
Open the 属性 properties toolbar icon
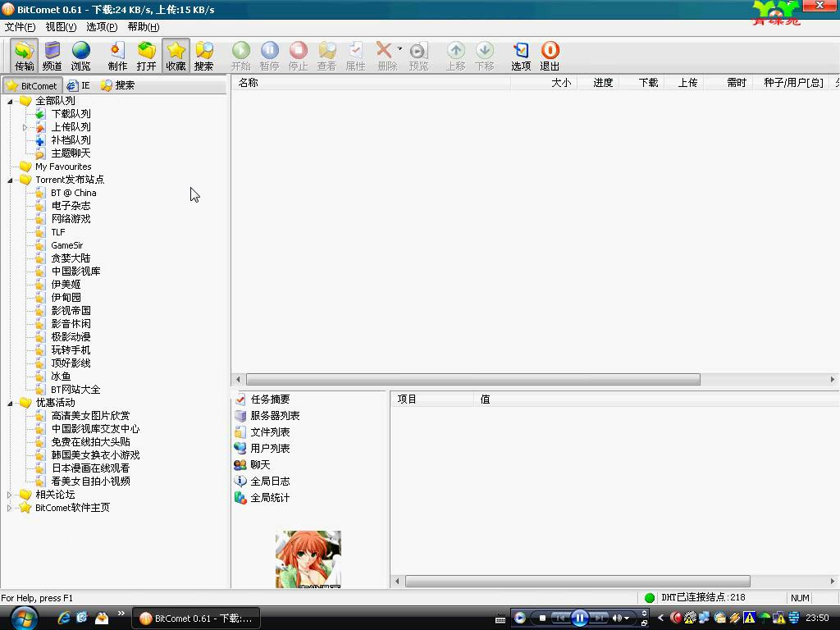pos(356,56)
